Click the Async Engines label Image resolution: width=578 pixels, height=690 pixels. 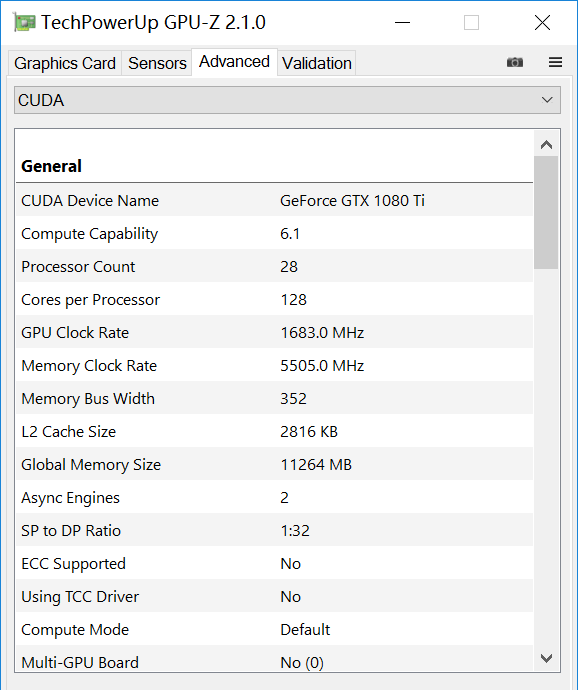pos(70,498)
